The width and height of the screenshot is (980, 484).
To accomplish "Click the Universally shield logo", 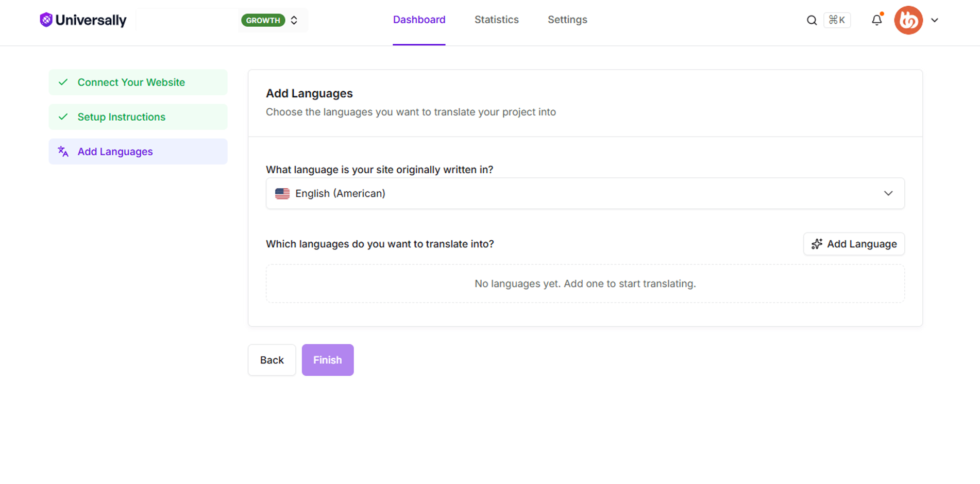I will [x=46, y=20].
